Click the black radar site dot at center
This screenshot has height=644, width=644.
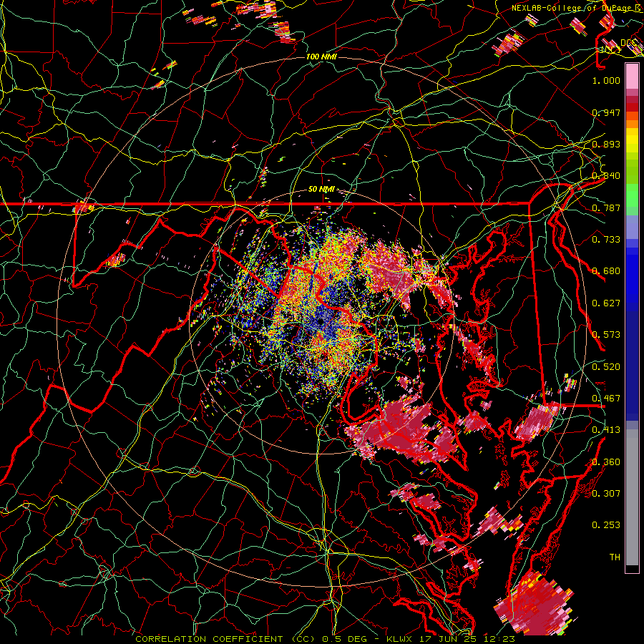[321, 323]
